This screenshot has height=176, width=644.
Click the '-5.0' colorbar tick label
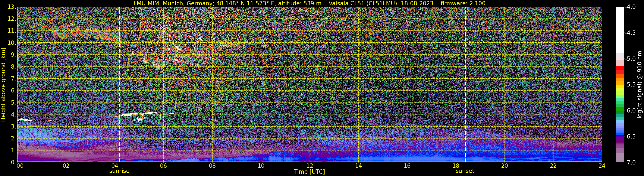tap(630, 59)
